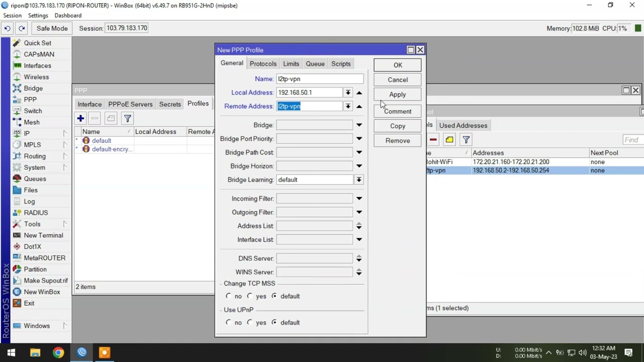Expand Bridge Path Cost field
644x362 pixels.
pos(359,152)
